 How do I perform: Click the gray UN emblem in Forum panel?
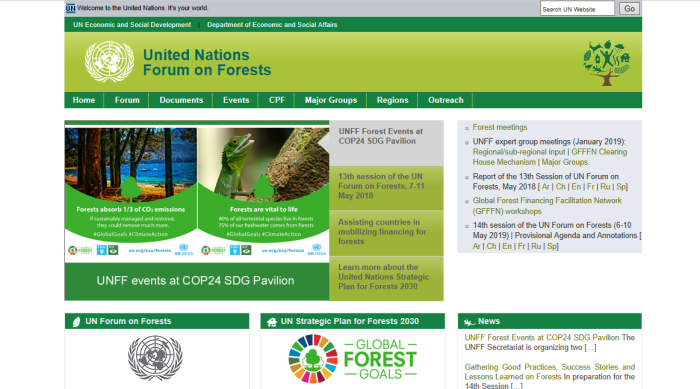pyautogui.click(x=155, y=358)
